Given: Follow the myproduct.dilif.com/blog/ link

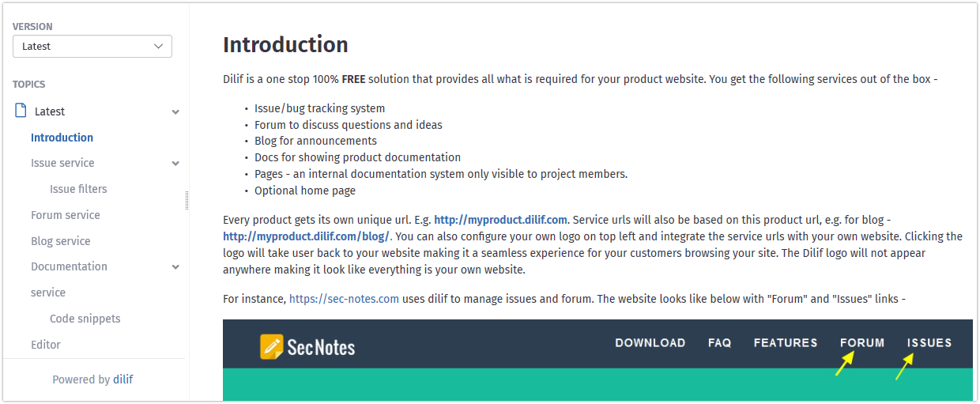Looking at the screenshot, I should (307, 236).
